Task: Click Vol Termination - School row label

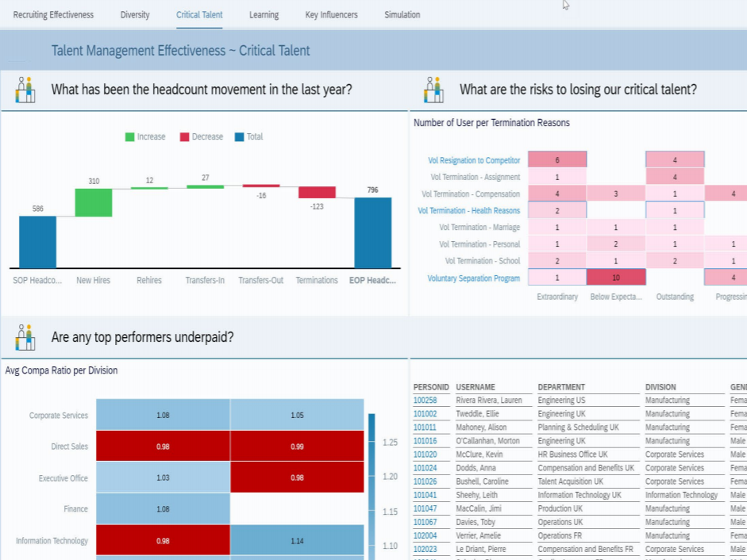Action: [483, 261]
